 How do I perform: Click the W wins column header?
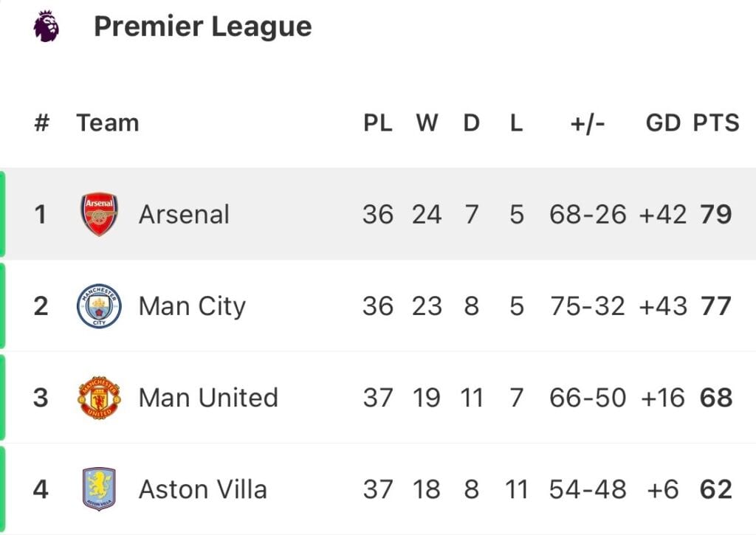[427, 123]
